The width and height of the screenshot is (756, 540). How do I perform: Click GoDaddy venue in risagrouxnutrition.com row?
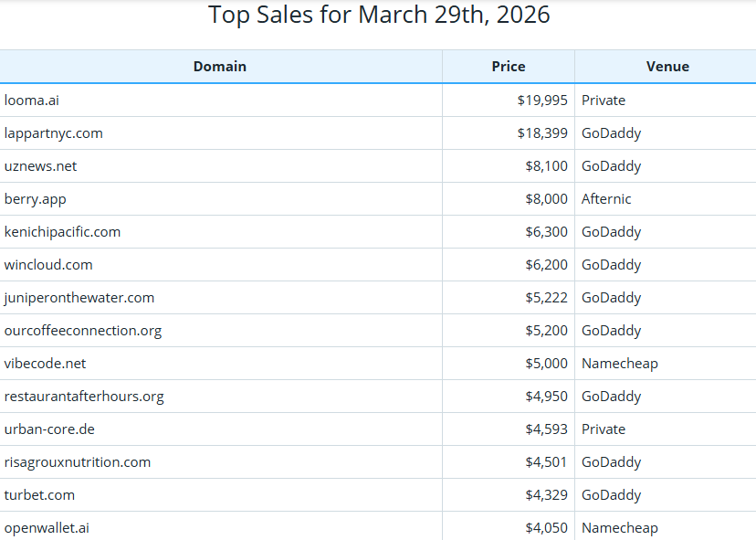tap(612, 461)
